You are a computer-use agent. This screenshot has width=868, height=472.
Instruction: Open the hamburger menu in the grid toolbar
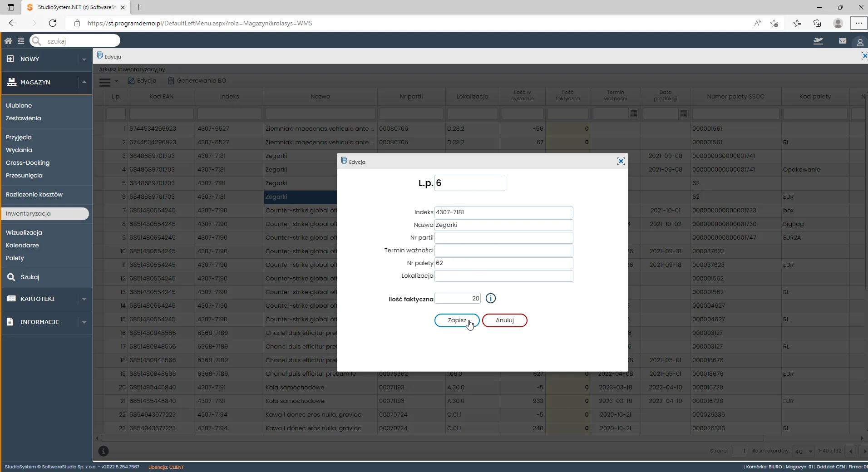tap(105, 82)
